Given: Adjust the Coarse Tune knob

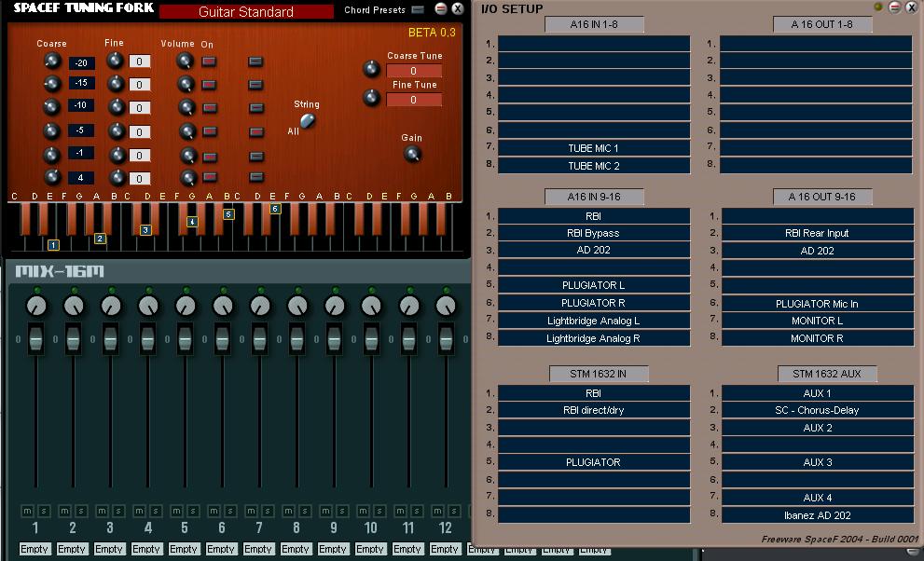Looking at the screenshot, I should (x=371, y=69).
